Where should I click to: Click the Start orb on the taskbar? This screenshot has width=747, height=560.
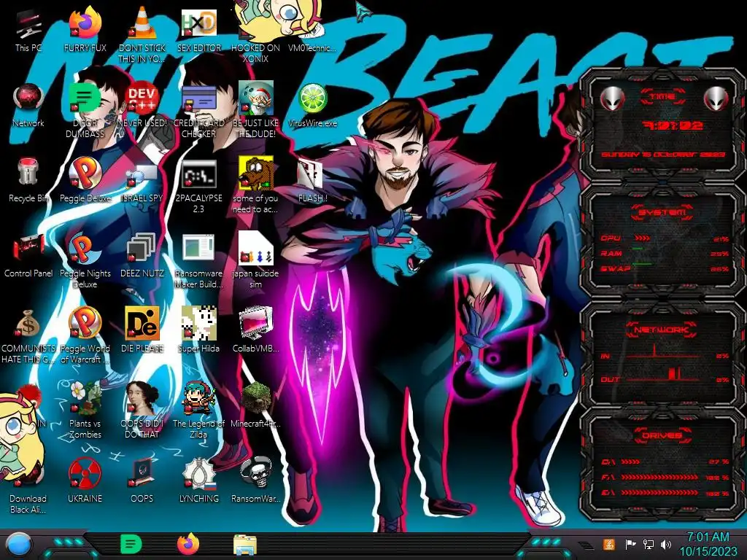(x=19, y=545)
